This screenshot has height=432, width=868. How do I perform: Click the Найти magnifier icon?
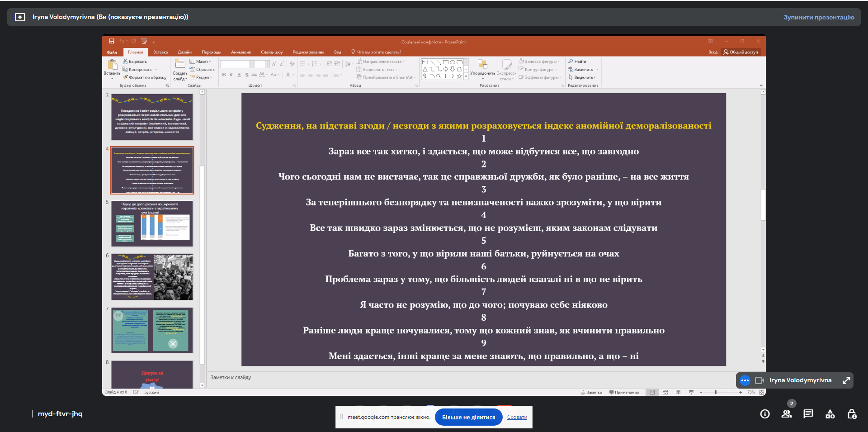click(571, 62)
